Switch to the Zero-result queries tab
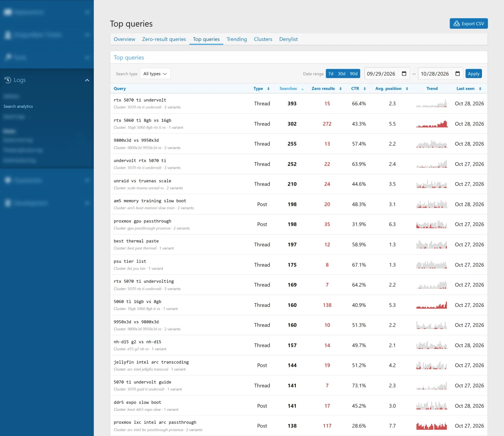 [164, 39]
